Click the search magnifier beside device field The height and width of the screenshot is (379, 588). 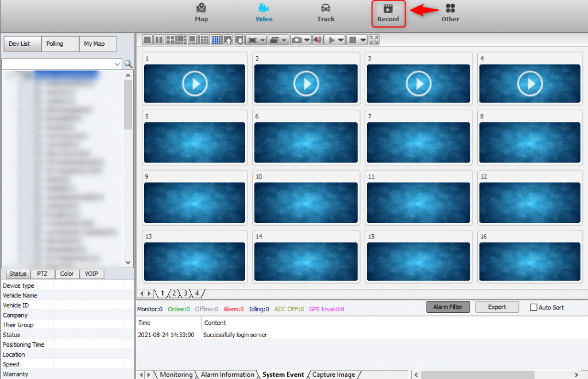[x=129, y=64]
